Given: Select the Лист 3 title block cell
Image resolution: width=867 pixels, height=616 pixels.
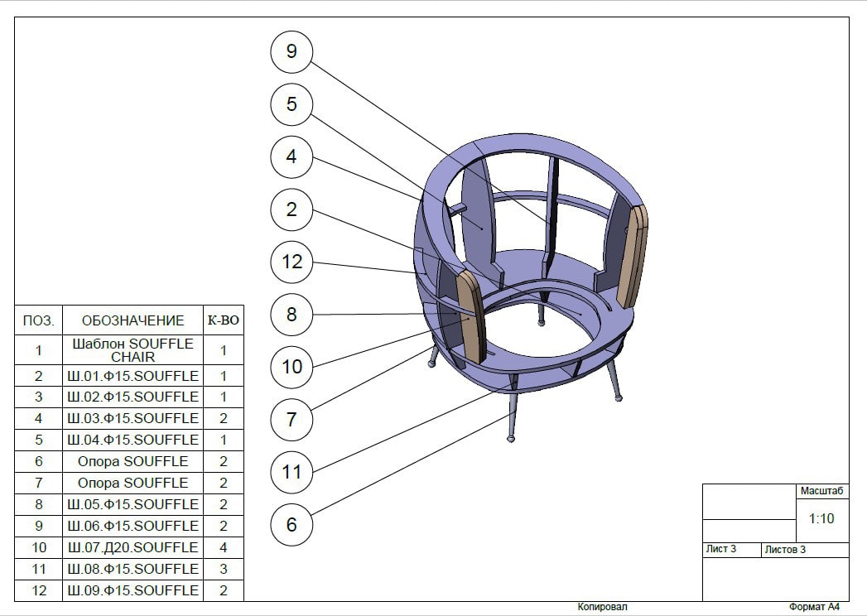Looking at the screenshot, I should click(x=731, y=550).
